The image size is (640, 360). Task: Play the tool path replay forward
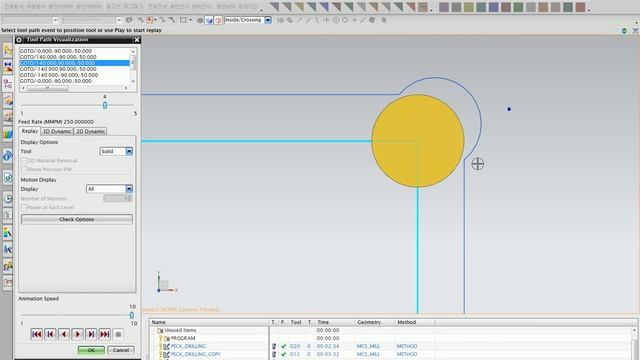[78, 334]
